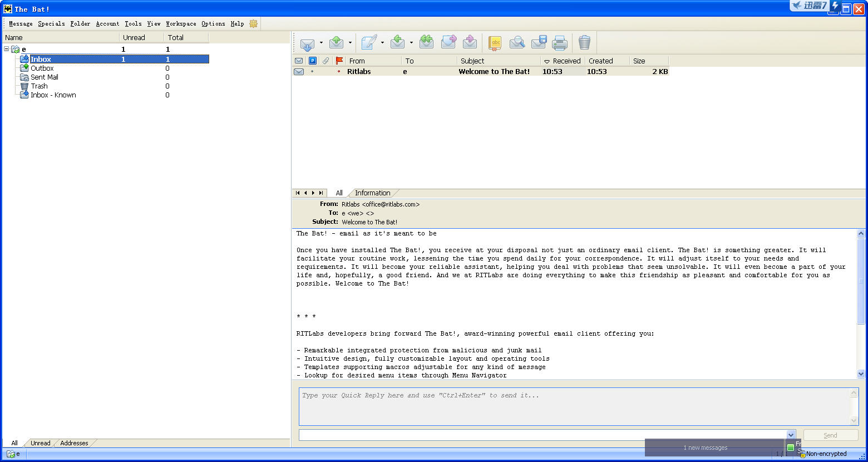Image resolution: width=868 pixels, height=462 pixels.
Task: Click message body scrollbar down arrow
Action: [x=861, y=374]
